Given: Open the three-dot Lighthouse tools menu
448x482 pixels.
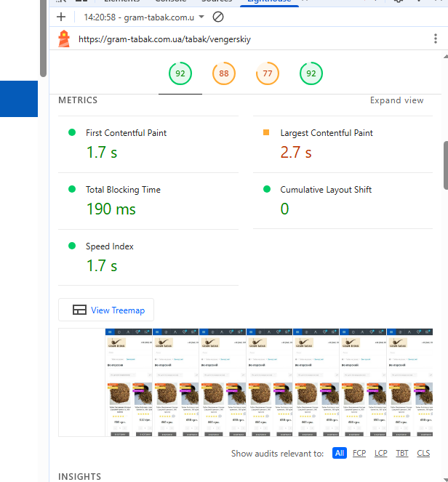Looking at the screenshot, I should point(436,39).
